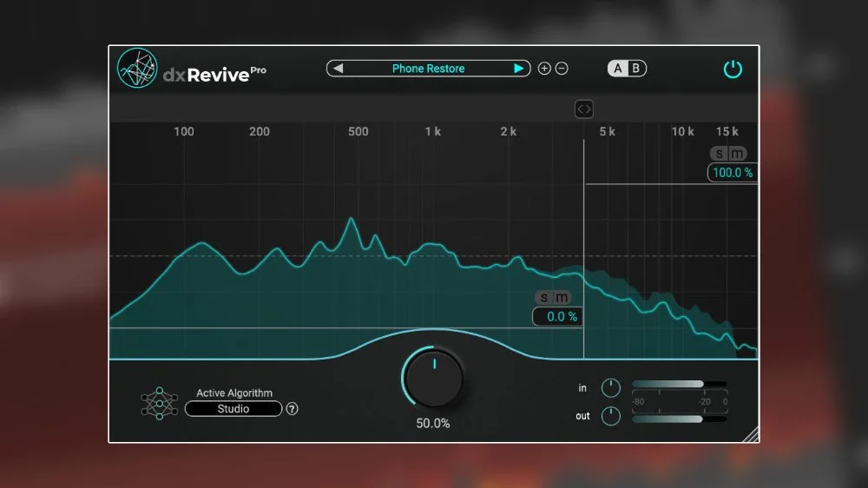Solo the high band (100.0 %)

719,154
